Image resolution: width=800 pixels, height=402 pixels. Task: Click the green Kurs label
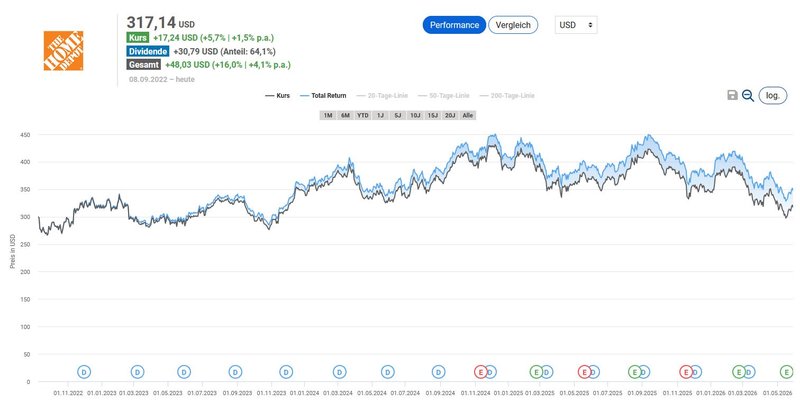click(x=138, y=38)
